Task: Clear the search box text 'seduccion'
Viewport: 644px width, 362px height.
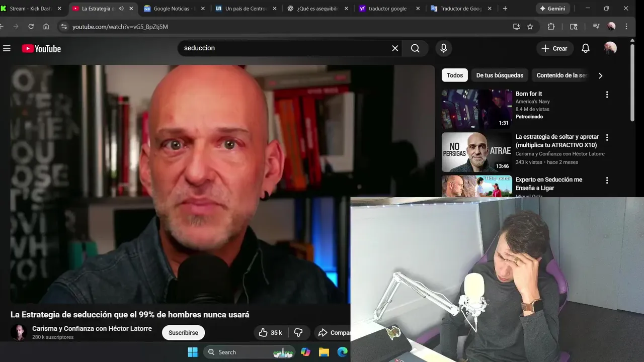Action: pos(395,48)
